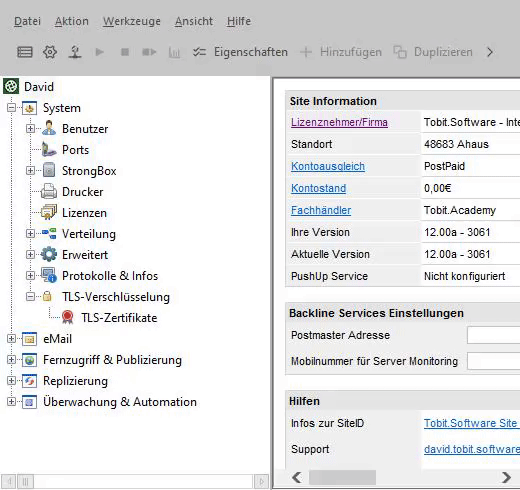Expand the Replizierung tree node
520x490 pixels.
click(11, 381)
